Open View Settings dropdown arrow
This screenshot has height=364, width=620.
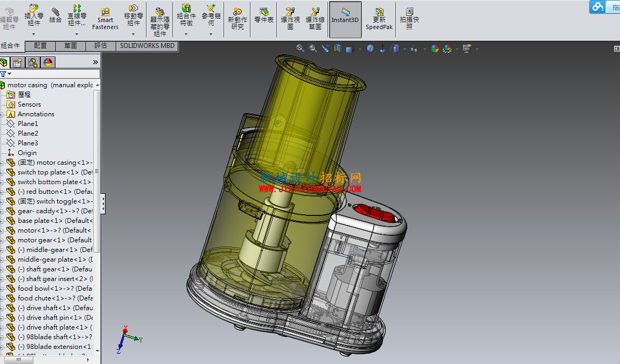point(477,50)
